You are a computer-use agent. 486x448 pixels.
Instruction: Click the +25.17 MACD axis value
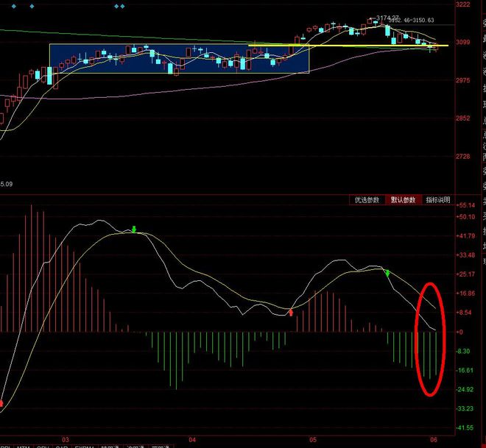click(x=465, y=274)
